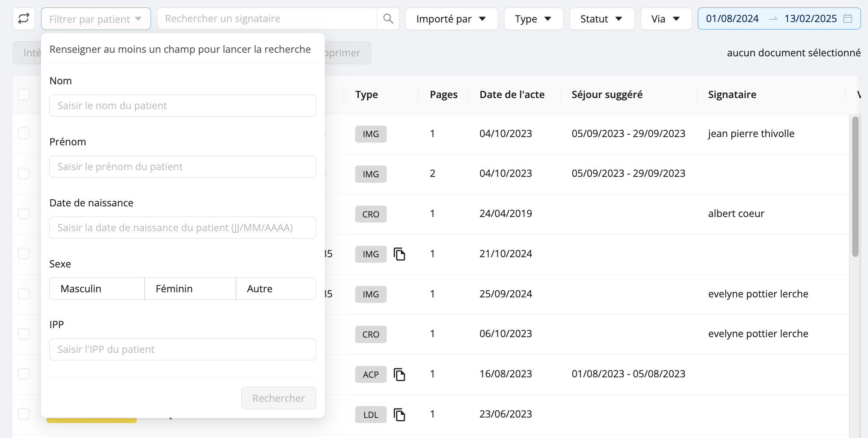The image size is (868, 438).
Task: Click the date 23/06/2023
Action: pyautogui.click(x=506, y=414)
